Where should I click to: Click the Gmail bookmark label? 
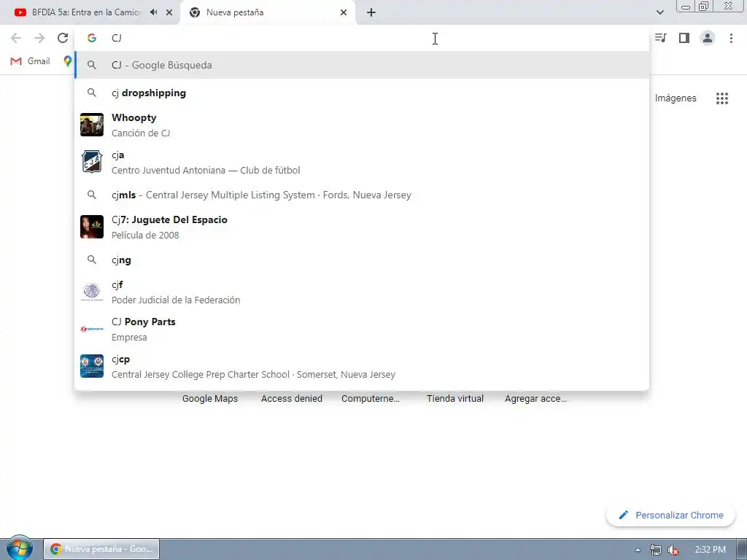[39, 61]
